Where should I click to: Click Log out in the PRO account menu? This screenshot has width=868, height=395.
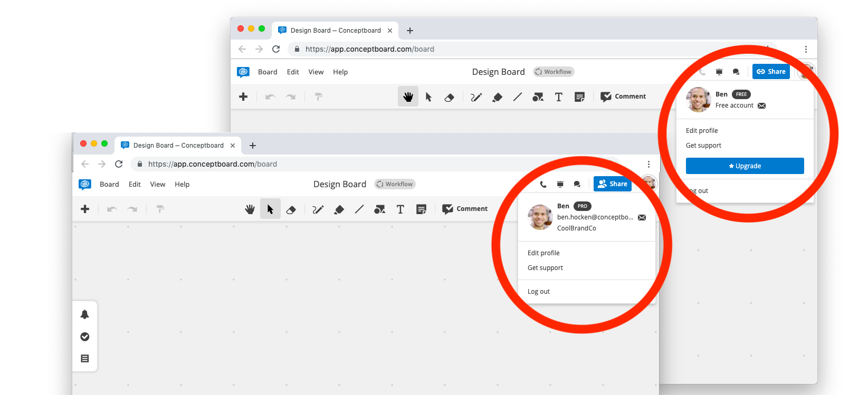(x=539, y=292)
